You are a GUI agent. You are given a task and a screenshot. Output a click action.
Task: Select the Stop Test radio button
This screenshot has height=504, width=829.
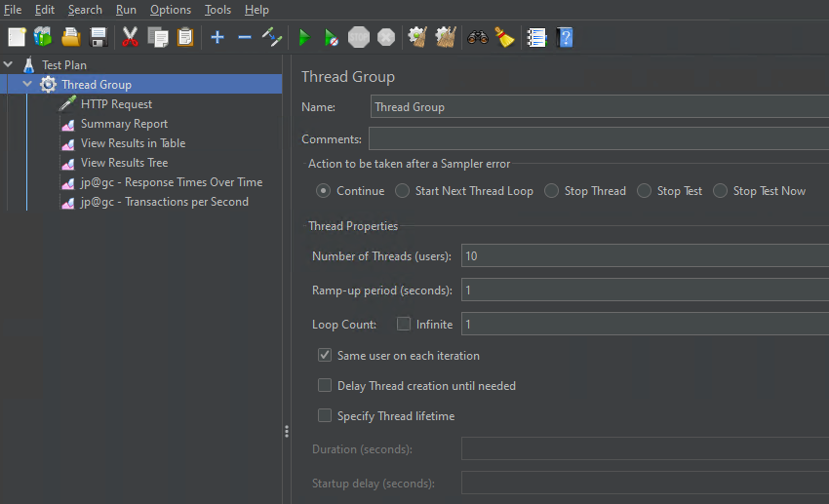[644, 191]
